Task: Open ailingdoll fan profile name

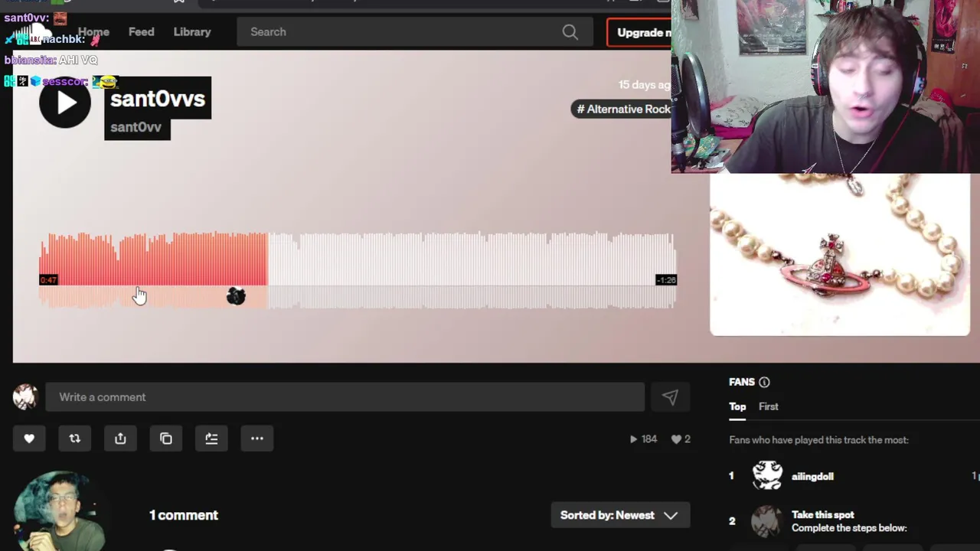Action: [812, 476]
